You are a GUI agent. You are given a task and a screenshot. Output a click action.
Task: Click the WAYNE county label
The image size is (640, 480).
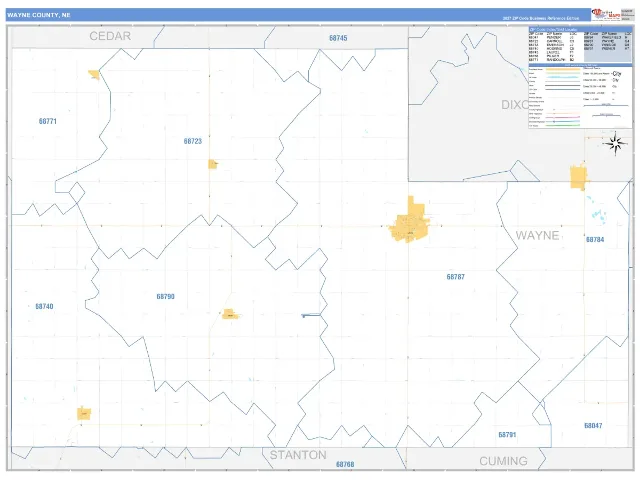[x=537, y=236]
